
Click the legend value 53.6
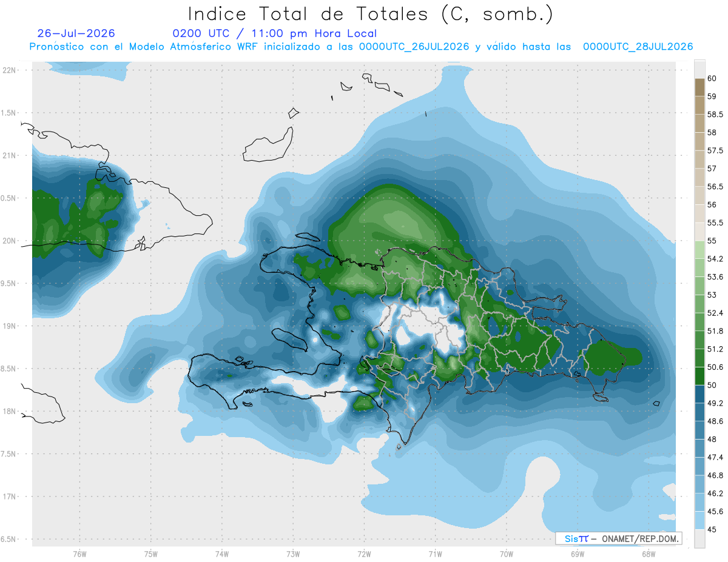click(716, 276)
